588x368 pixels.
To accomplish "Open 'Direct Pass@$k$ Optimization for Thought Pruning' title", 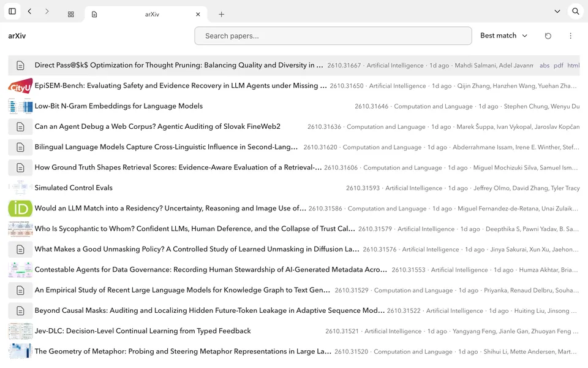I will tap(179, 66).
